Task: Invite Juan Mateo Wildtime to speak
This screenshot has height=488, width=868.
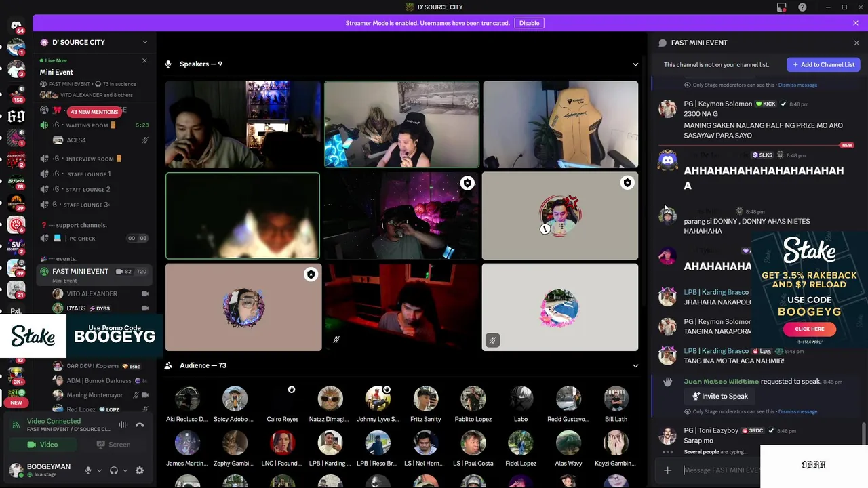Action: 719,396
